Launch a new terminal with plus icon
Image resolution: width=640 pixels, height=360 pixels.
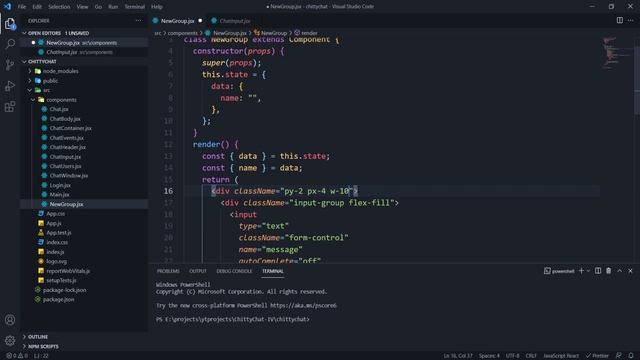pyautogui.click(x=581, y=271)
